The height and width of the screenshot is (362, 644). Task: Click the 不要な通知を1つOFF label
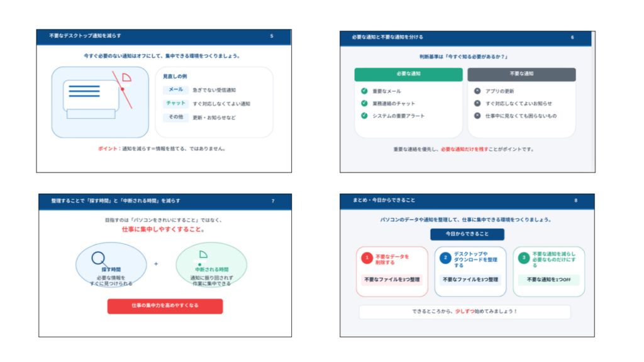[x=548, y=280]
